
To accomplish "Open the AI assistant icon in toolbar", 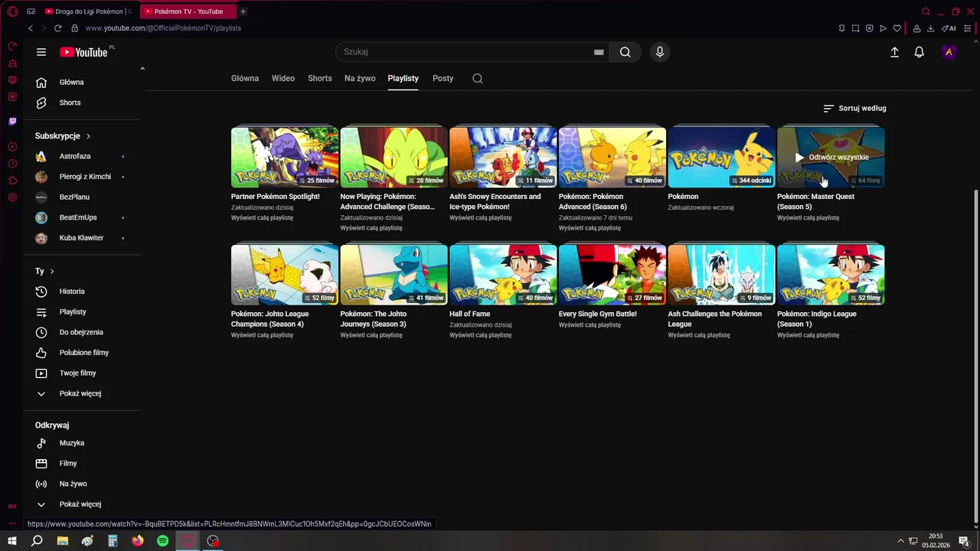I will (949, 28).
